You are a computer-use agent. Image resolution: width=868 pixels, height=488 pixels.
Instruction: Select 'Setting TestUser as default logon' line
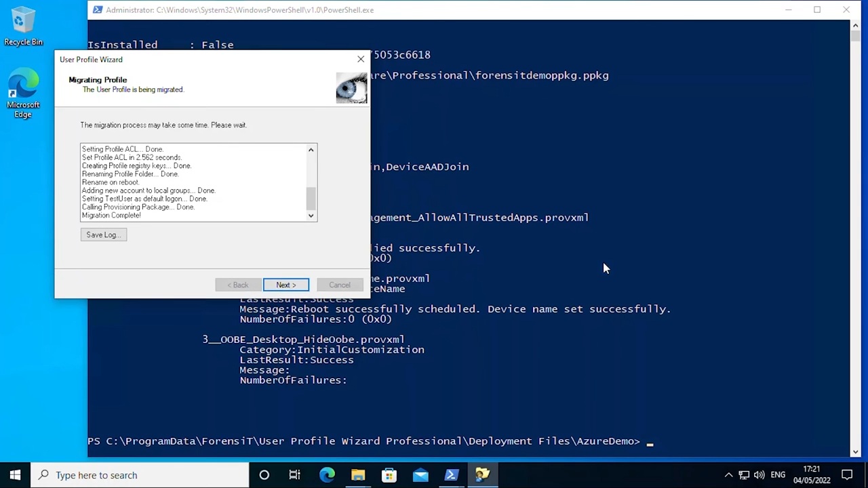tap(144, 199)
